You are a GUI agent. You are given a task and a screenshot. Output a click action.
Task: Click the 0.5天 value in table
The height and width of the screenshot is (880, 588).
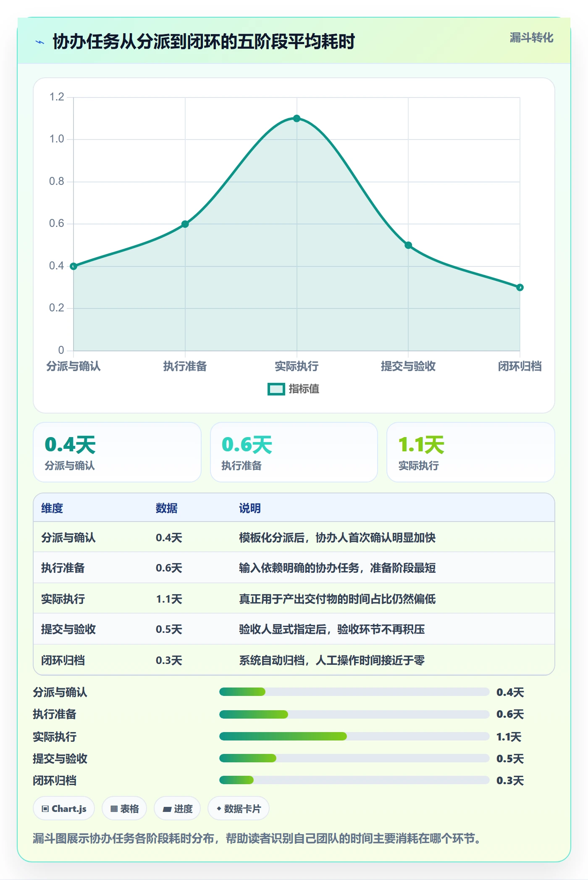coord(169,629)
